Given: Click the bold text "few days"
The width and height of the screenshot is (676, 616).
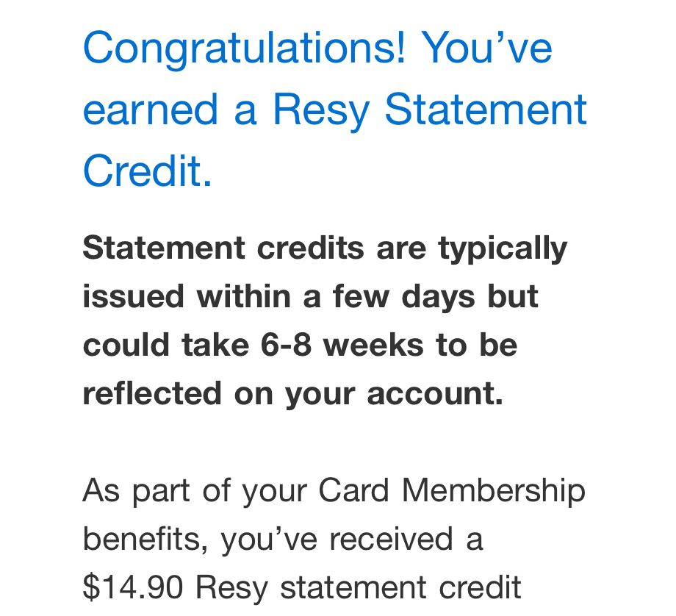Looking at the screenshot, I should 403,298.
